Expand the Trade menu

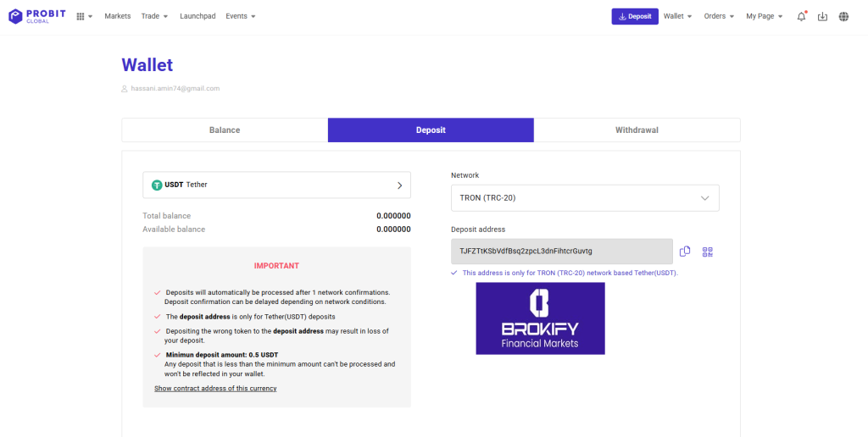coord(154,16)
